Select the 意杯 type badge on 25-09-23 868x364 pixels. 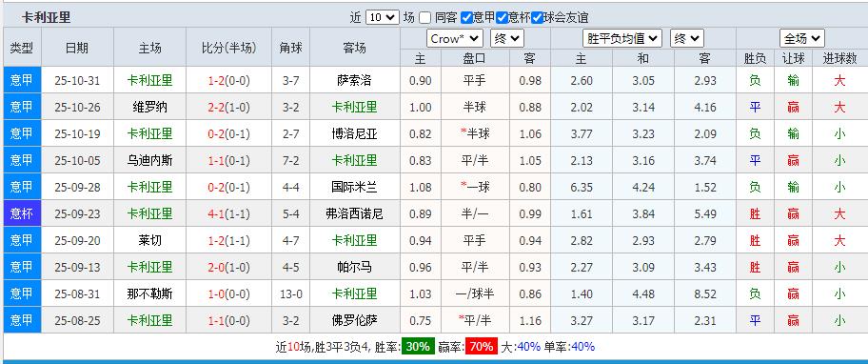click(x=22, y=213)
